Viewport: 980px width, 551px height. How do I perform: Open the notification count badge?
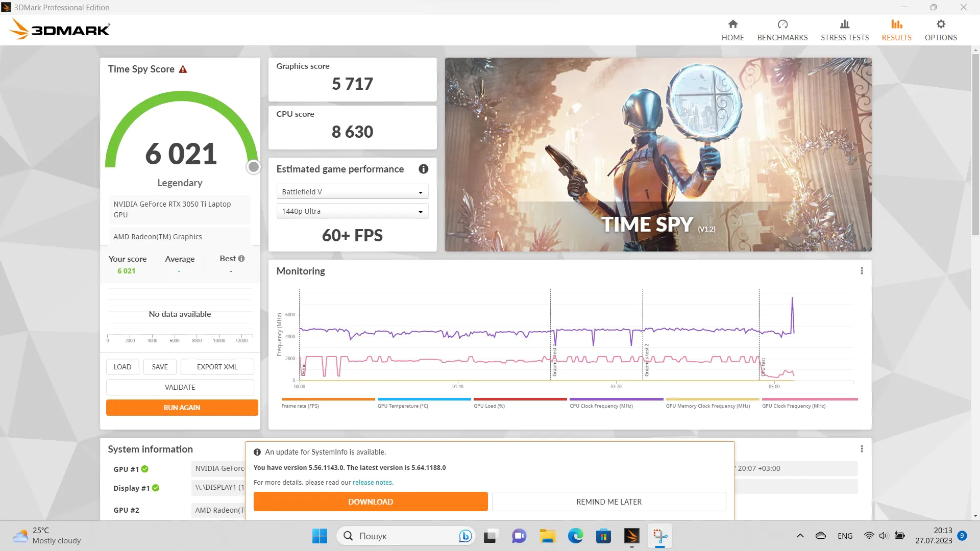(962, 536)
